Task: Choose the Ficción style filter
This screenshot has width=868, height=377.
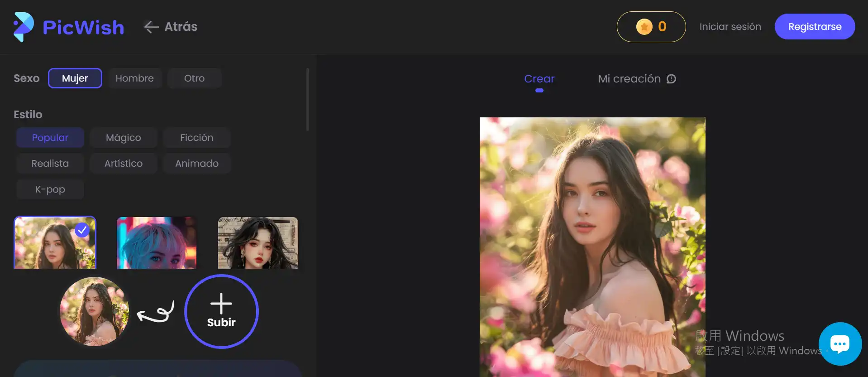Action: click(x=197, y=138)
